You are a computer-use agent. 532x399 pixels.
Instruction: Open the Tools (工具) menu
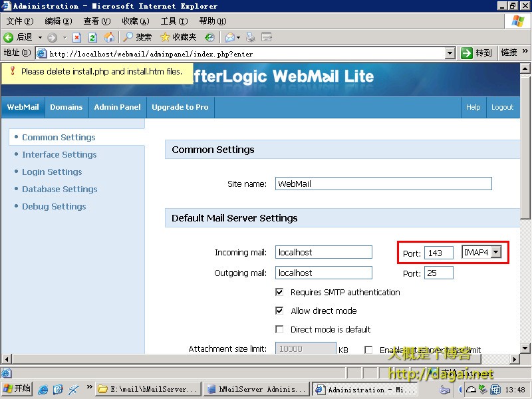tap(174, 21)
